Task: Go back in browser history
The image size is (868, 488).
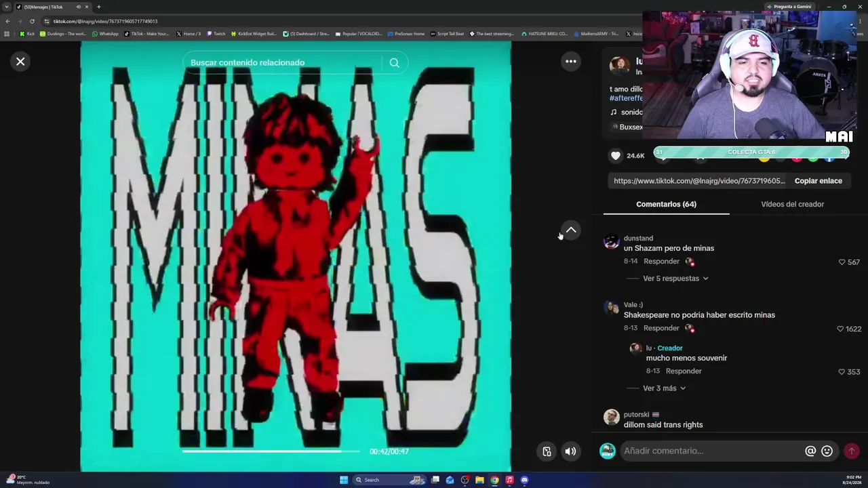Action: tap(7, 21)
